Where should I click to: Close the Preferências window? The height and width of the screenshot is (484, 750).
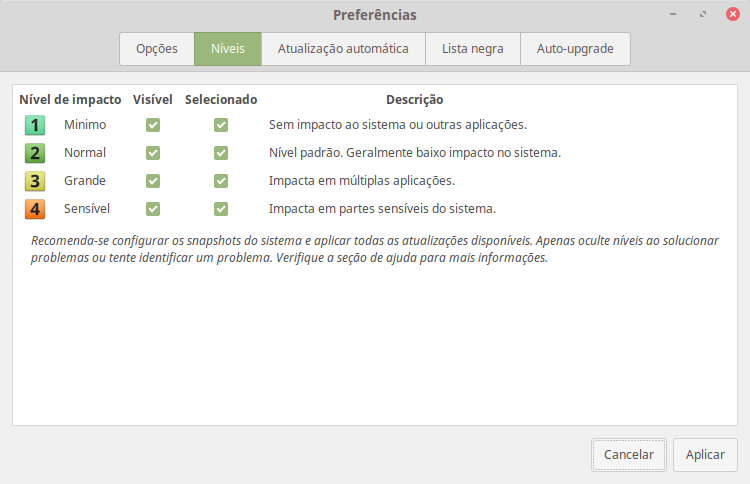tap(732, 15)
